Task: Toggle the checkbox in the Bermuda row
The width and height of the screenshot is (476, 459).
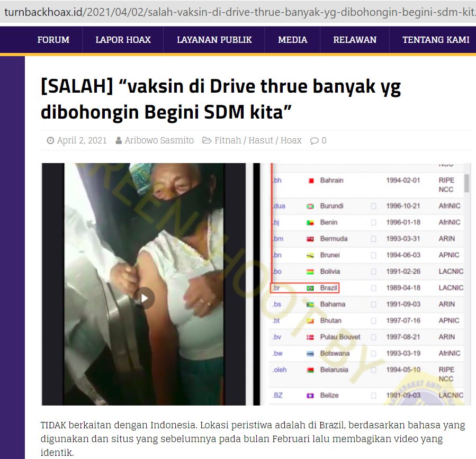Action: click(374, 239)
